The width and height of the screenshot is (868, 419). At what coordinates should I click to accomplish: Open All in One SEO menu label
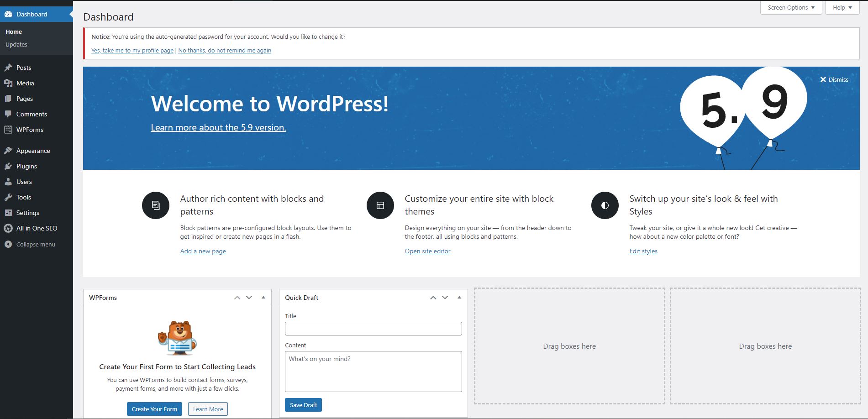(x=37, y=228)
